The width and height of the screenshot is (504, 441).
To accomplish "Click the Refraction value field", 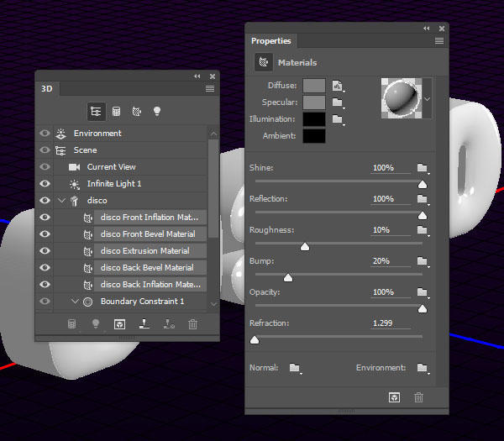I will click(x=391, y=323).
